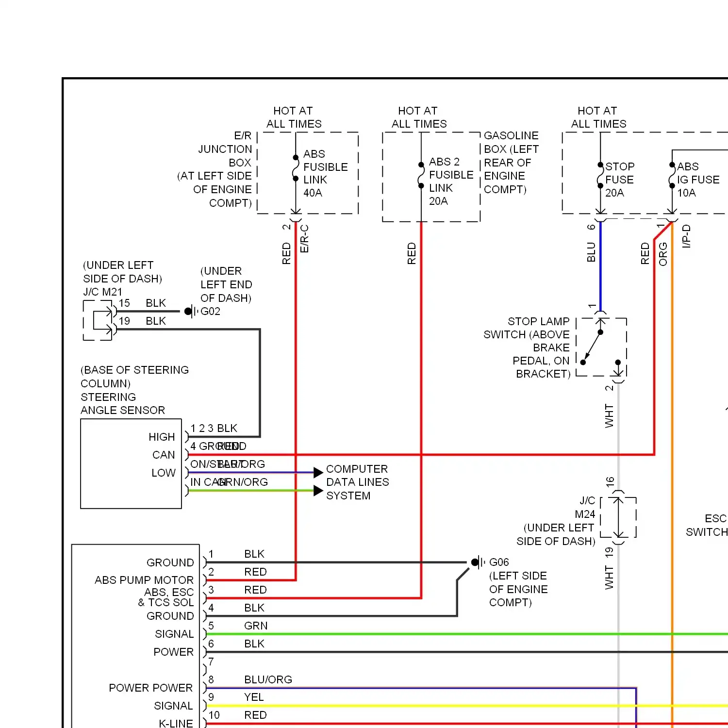
Task: Select the vertical 'E/R-C' connector label
Action: point(304,238)
